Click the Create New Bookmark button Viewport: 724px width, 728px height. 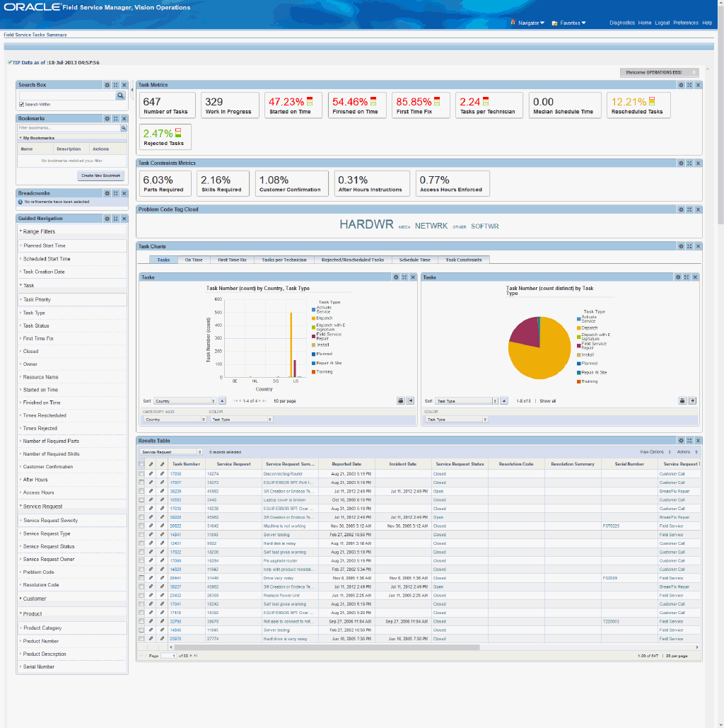[x=100, y=175]
